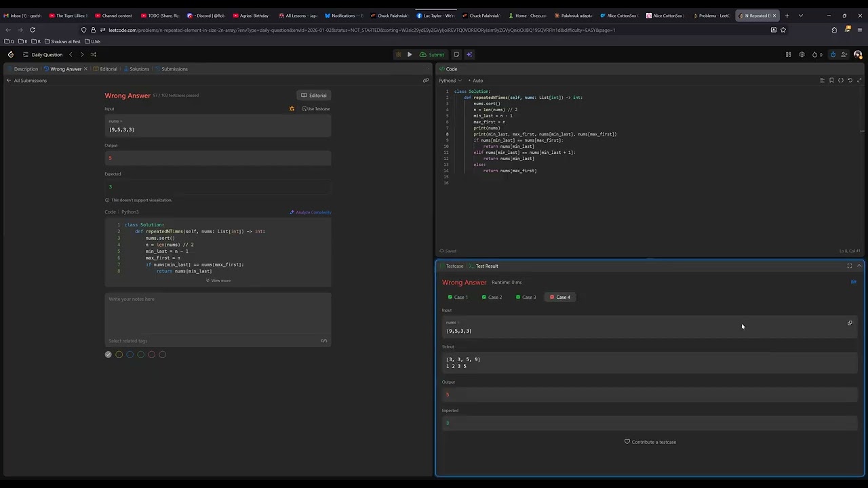Go to previous question arrow

[x=71, y=55]
